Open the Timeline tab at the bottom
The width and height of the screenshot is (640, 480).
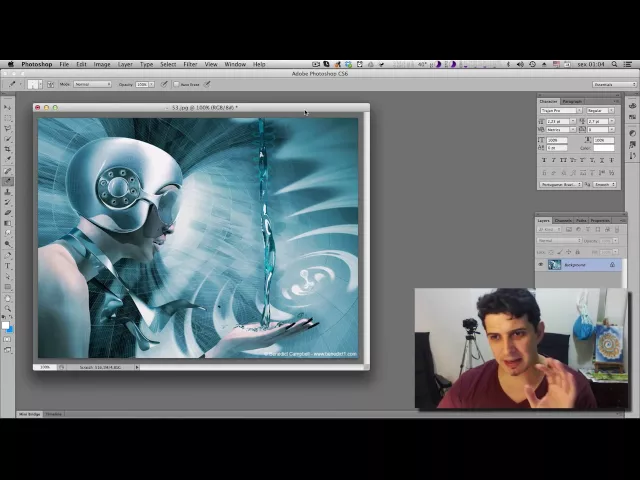pos(53,414)
